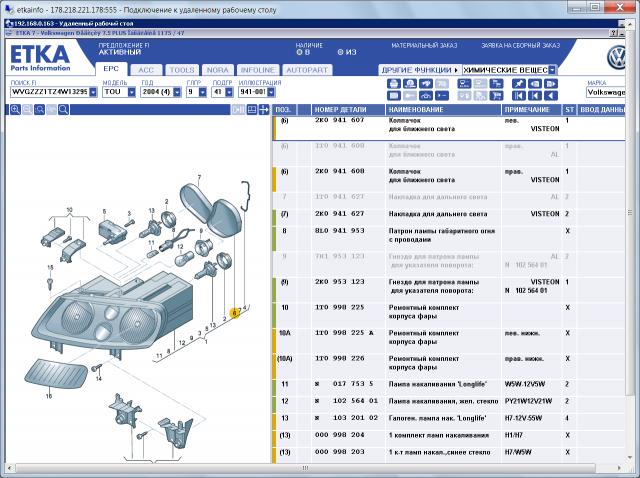The image size is (640, 478).
Task: Click the icon below the printer
Action: tap(393, 96)
